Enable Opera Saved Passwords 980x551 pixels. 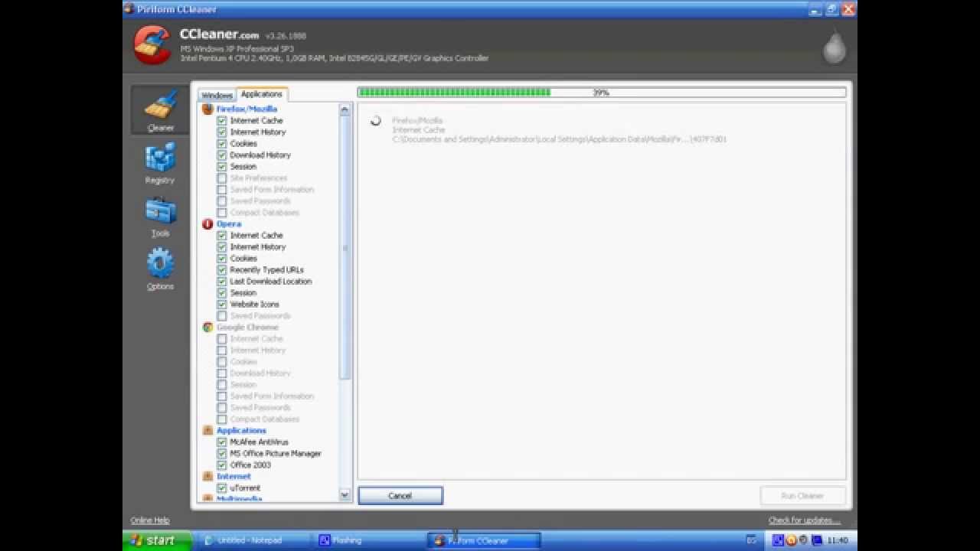222,315
